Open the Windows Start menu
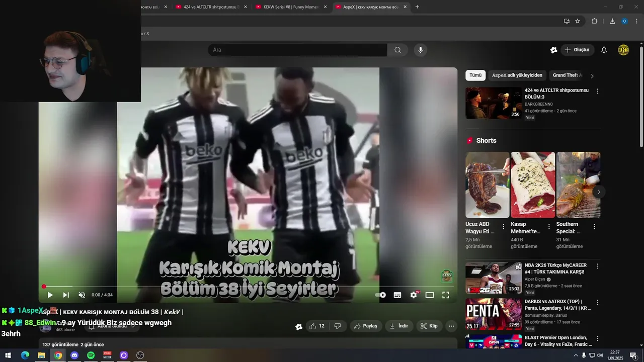 tap(8, 355)
